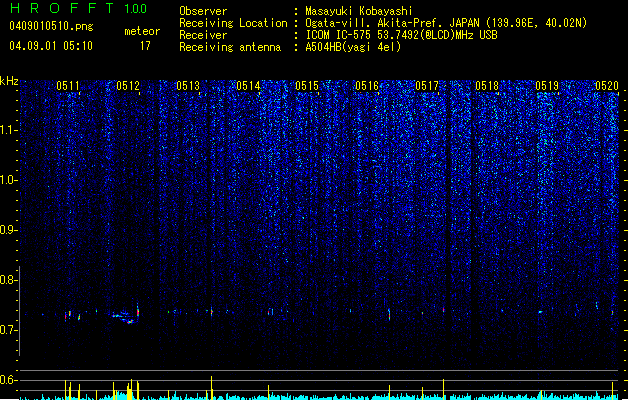The image size is (629, 400).
Task: Click the curved meteor echo near 0512
Action: coord(126,316)
